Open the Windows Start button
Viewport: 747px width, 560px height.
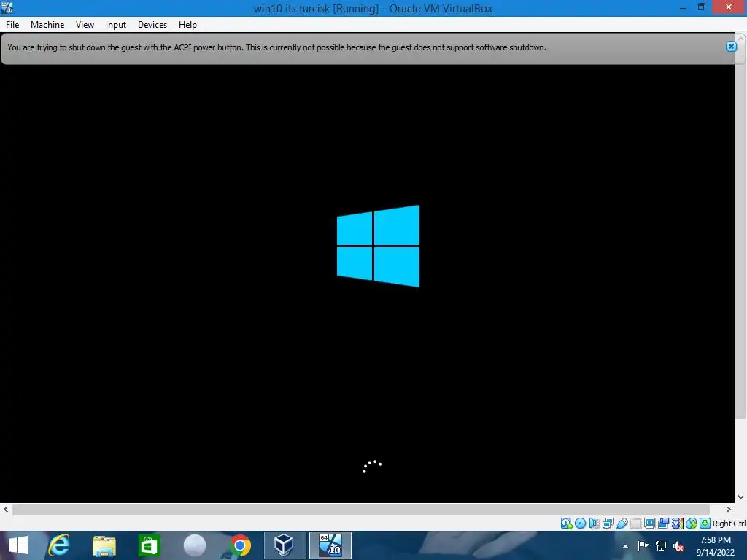[18, 545]
